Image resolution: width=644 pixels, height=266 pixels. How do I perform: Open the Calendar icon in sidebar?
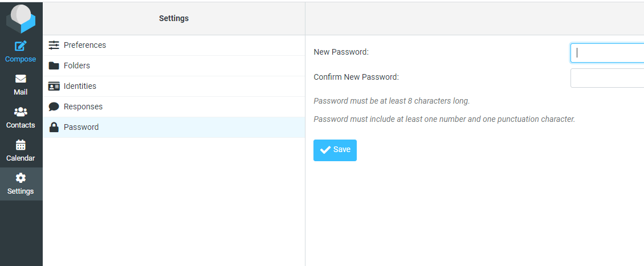21,145
